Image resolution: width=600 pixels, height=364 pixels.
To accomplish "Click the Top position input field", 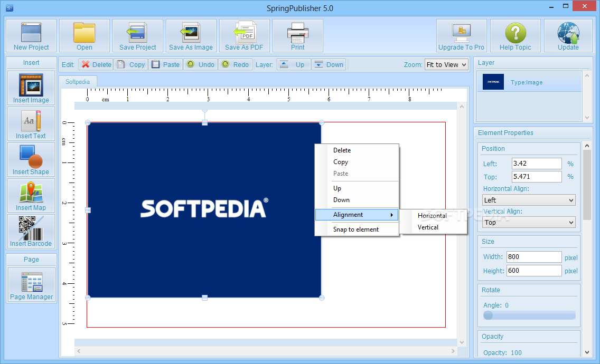I will tap(537, 177).
